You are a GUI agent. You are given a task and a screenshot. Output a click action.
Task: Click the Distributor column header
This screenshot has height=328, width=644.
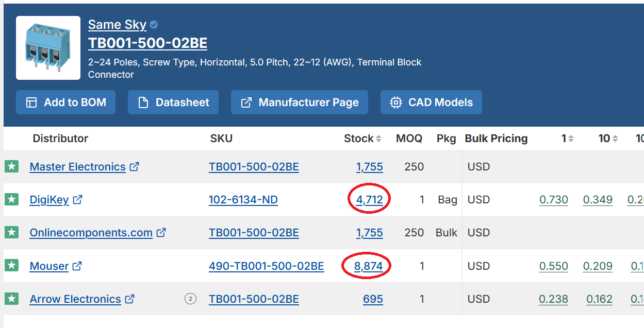[x=60, y=139]
